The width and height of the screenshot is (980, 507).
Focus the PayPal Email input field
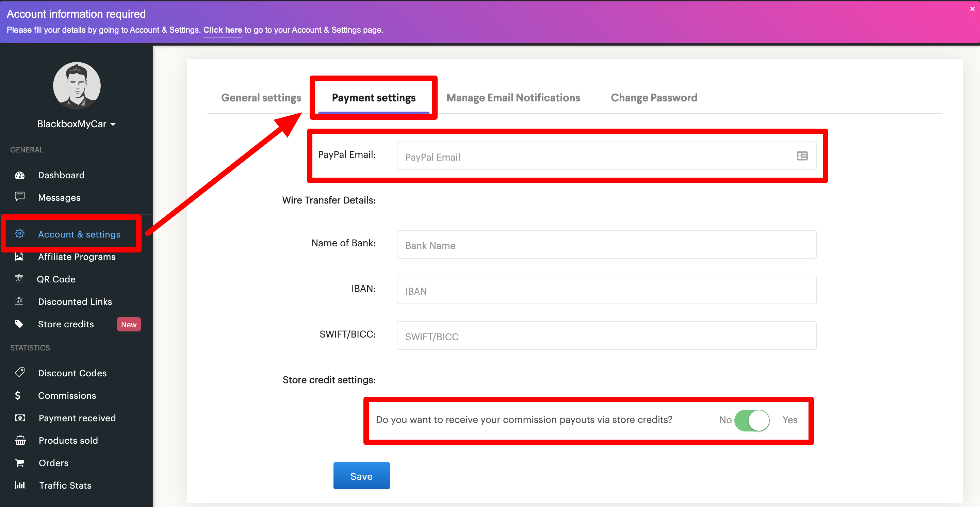[x=606, y=156]
